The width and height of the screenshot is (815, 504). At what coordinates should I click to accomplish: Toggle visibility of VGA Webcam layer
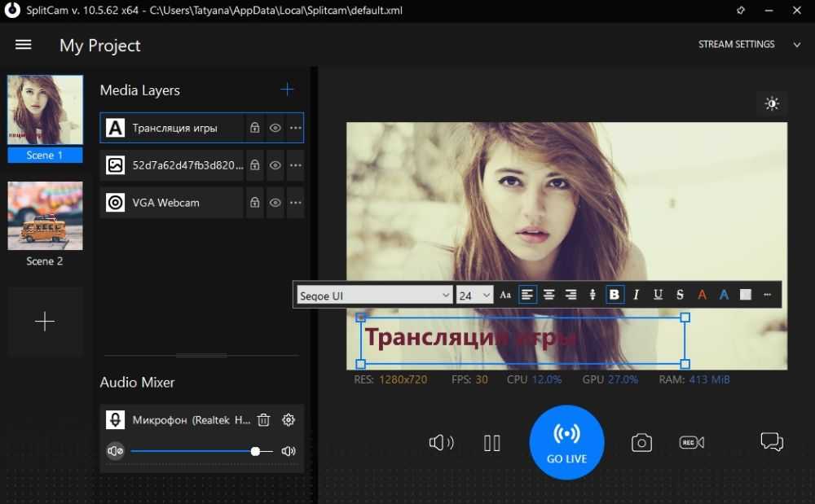click(x=275, y=203)
